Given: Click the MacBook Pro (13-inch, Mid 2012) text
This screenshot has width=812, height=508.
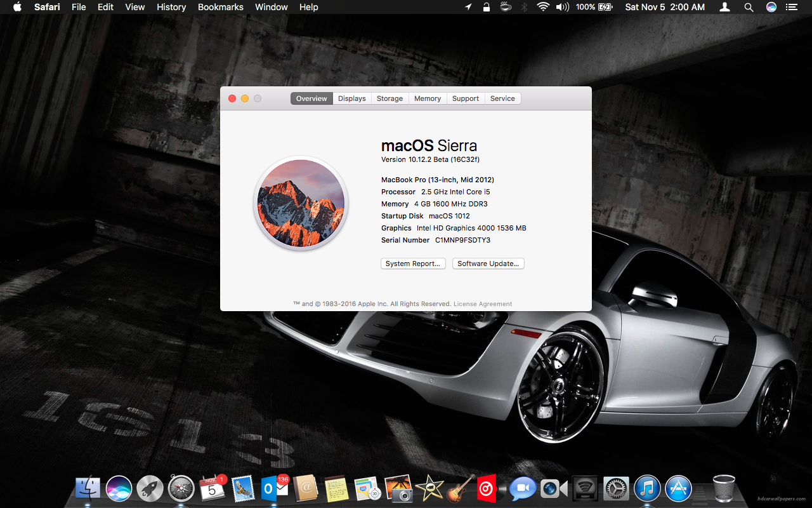Looking at the screenshot, I should point(438,180).
